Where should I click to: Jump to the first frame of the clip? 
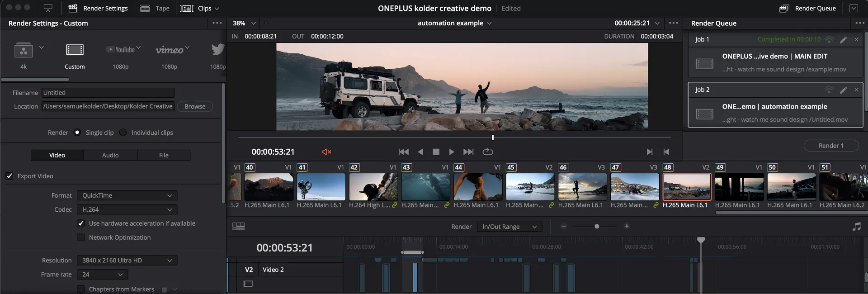403,152
